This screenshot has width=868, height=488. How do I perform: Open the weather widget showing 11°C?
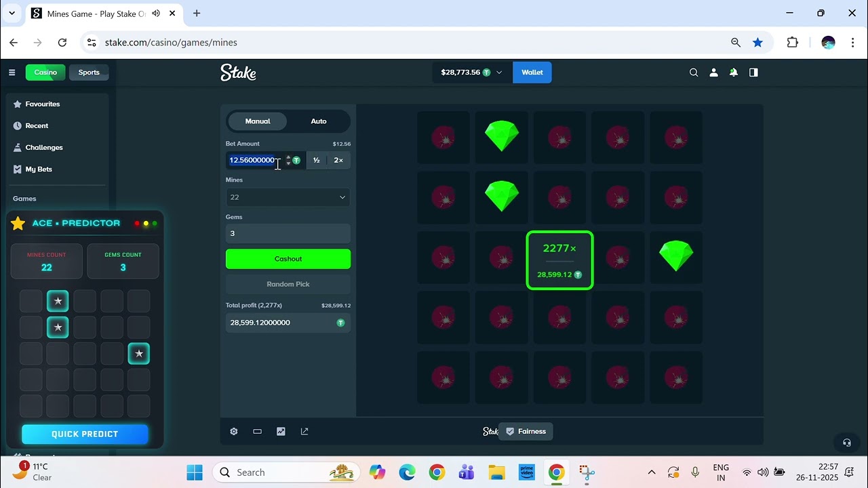pyautogui.click(x=33, y=472)
